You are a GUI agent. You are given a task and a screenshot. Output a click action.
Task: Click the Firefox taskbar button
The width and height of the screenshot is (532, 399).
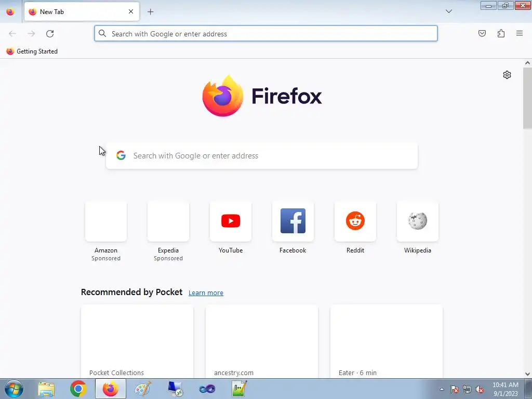coord(111,389)
